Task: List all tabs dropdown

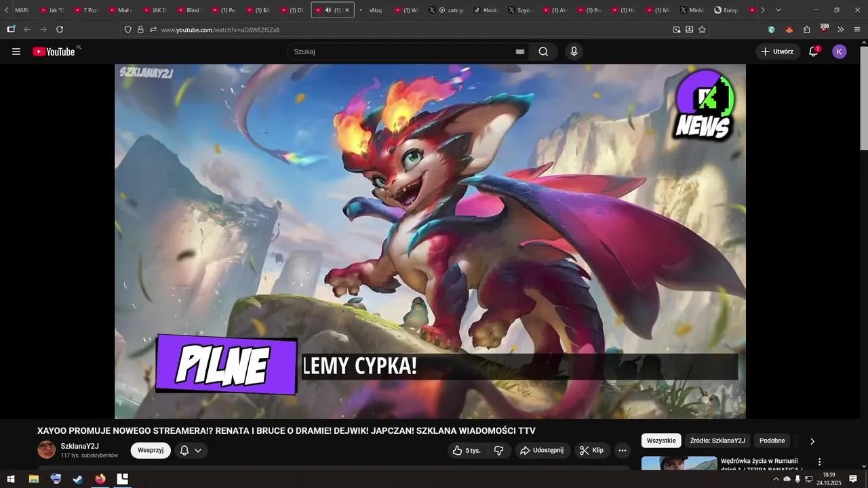Action: (x=778, y=10)
